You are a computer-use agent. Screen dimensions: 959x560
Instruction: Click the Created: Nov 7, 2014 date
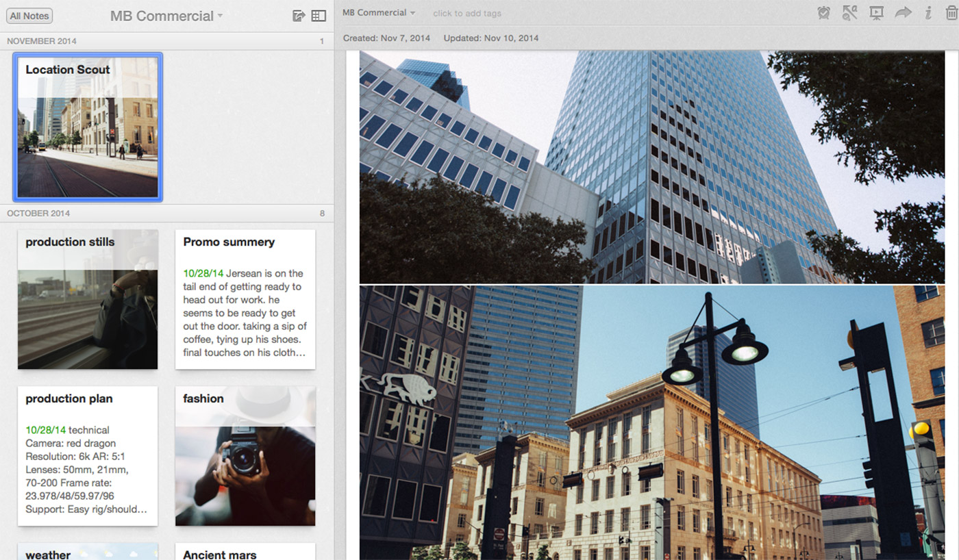pyautogui.click(x=386, y=38)
